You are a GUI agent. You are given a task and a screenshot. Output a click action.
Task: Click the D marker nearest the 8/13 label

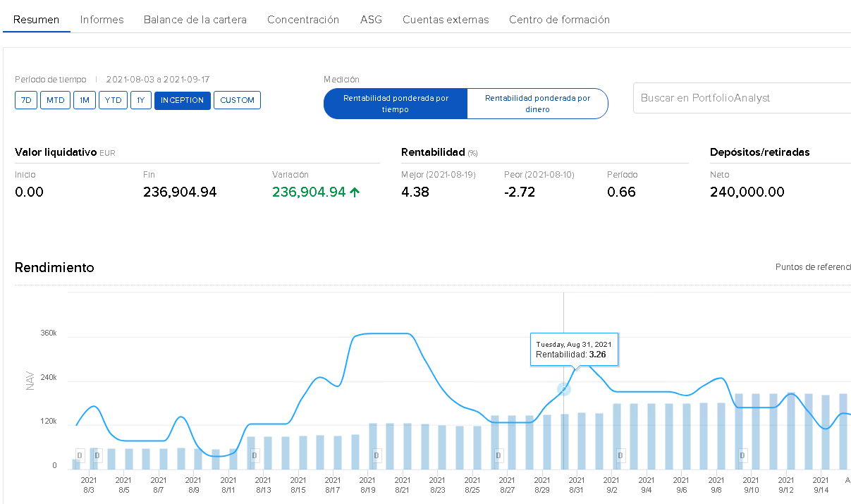pos(254,455)
